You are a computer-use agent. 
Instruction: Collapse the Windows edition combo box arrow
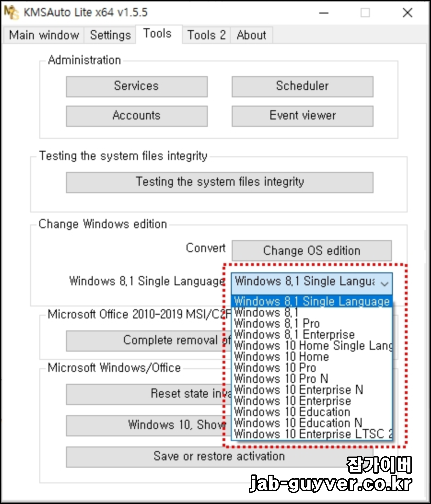click(x=385, y=283)
